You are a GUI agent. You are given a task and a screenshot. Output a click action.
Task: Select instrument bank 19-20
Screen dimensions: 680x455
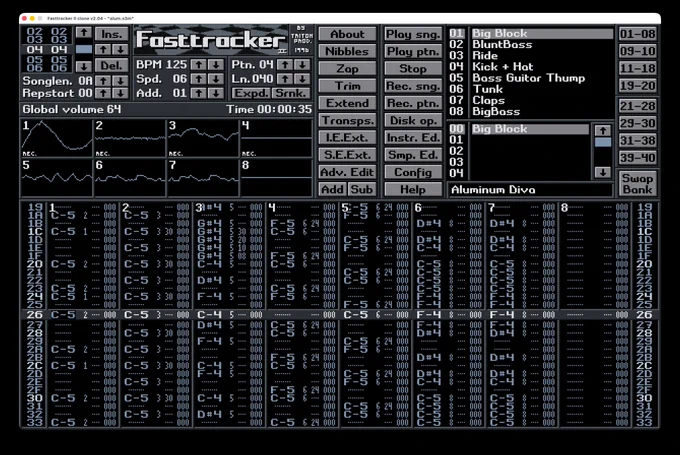[637, 86]
